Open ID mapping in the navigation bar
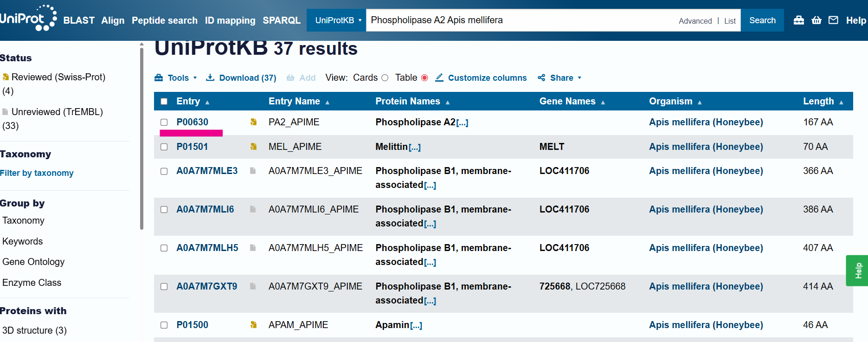868x342 pixels. [230, 20]
